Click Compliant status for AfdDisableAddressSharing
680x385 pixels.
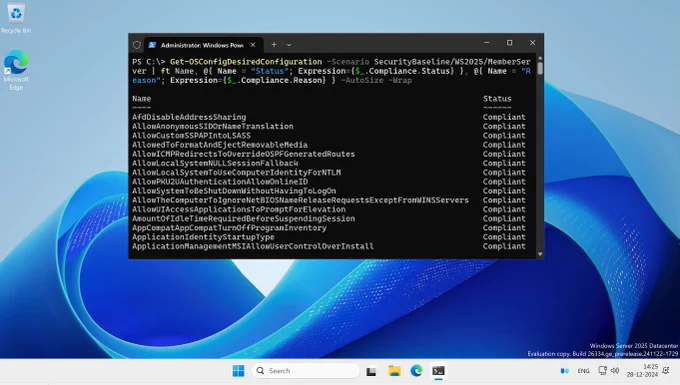[504, 117]
